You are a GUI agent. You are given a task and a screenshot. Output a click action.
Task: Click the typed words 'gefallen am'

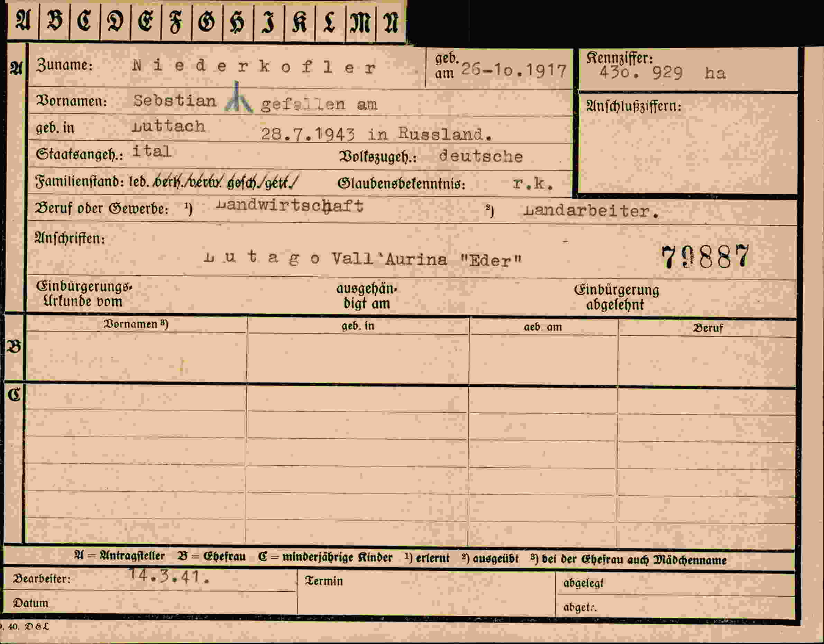pos(319,104)
